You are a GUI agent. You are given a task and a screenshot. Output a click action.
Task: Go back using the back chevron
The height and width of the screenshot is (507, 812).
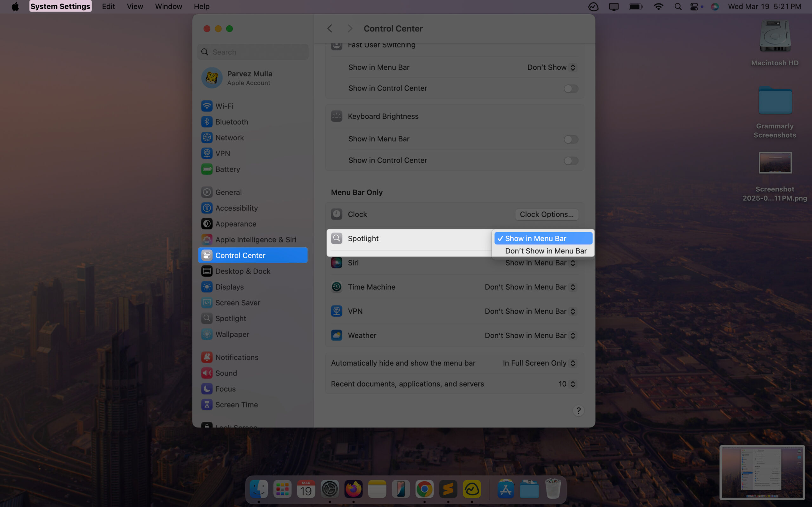click(x=330, y=29)
